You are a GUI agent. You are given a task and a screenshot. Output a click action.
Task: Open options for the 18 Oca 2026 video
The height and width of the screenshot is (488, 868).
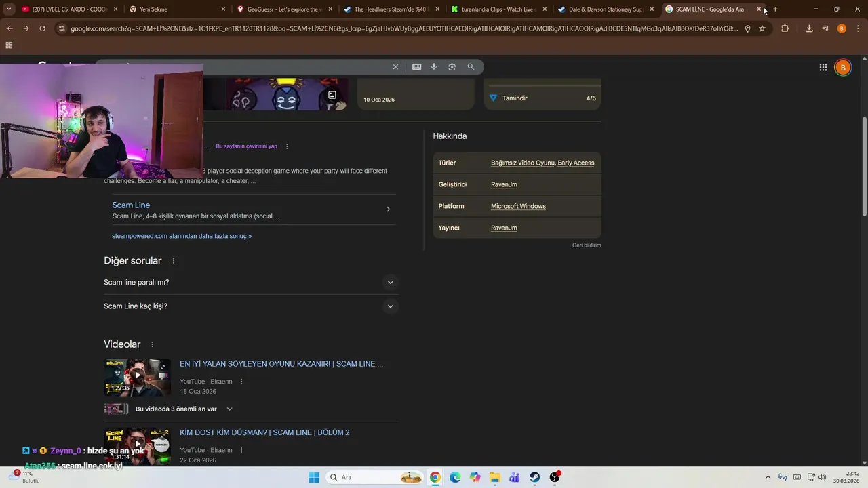pyautogui.click(x=241, y=382)
